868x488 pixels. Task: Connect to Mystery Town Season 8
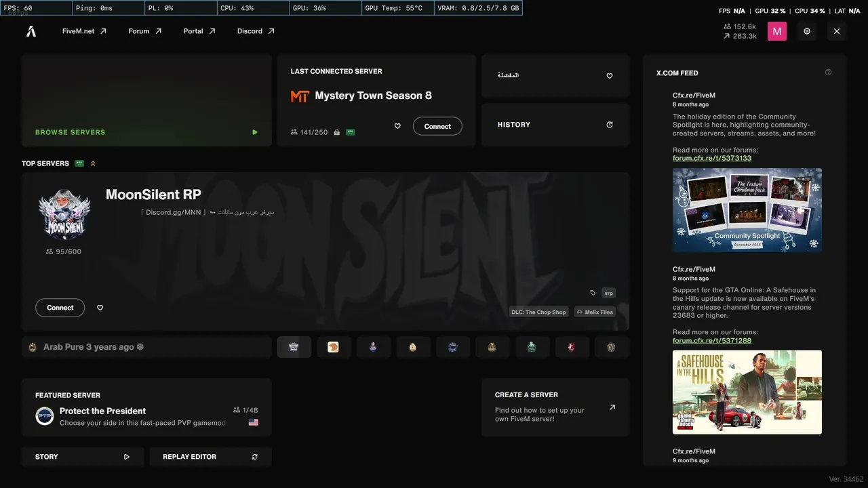pos(437,126)
